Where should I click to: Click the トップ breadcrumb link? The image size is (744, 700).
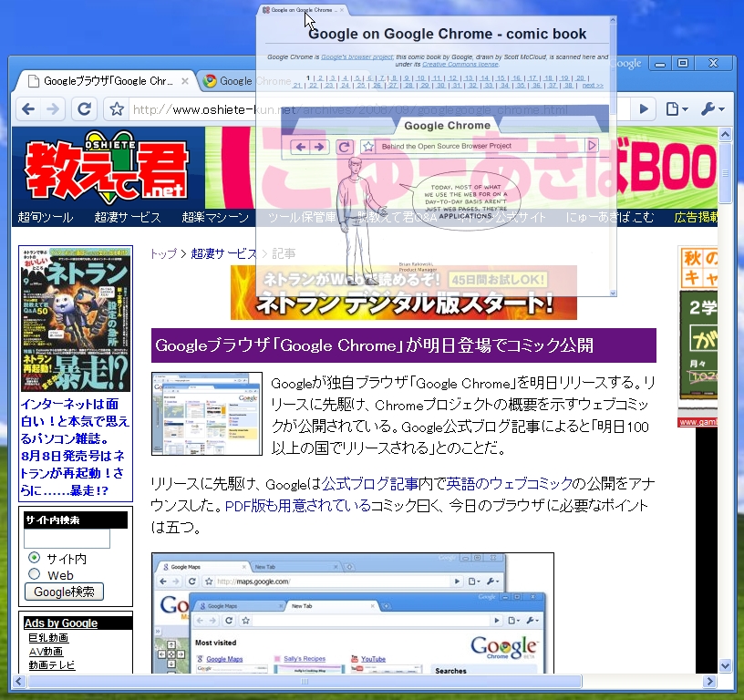pos(163,253)
